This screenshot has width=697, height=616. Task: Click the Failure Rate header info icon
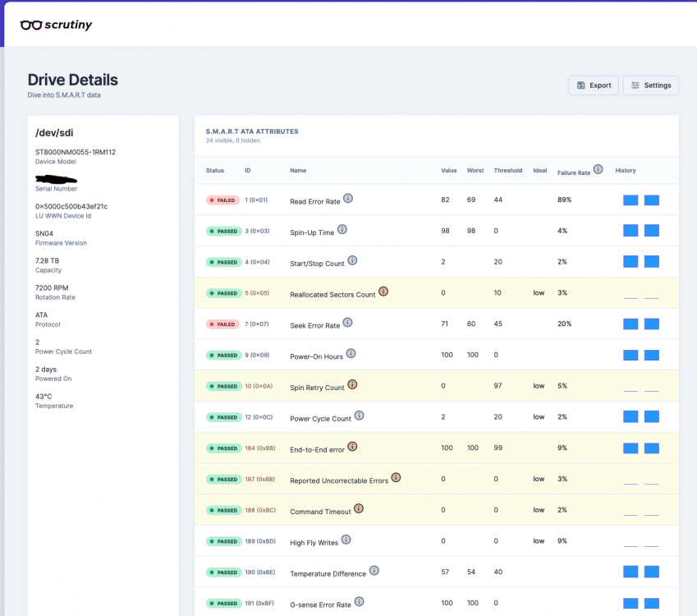pos(598,169)
